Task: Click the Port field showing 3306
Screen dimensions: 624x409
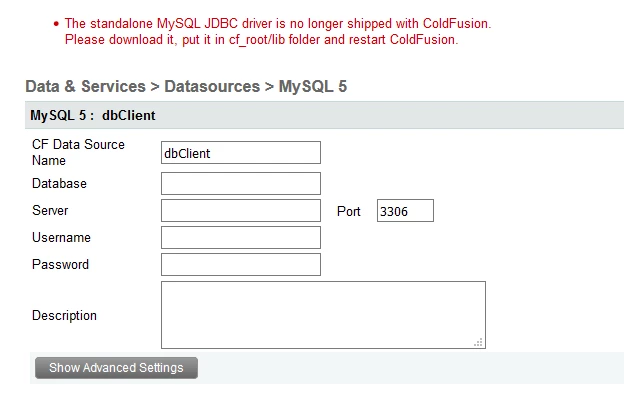Action: point(405,210)
